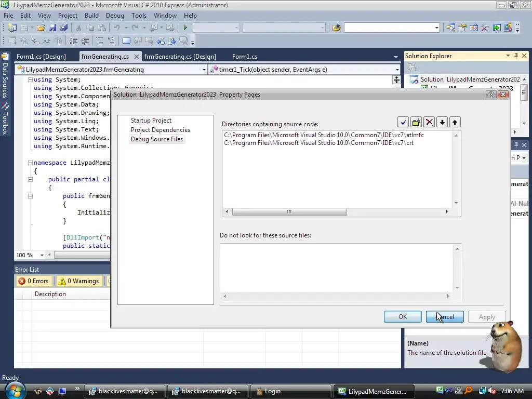Screen dimensions: 532x399
Task: Open the 100 % zoom dropdown
Action: [x=42, y=255]
